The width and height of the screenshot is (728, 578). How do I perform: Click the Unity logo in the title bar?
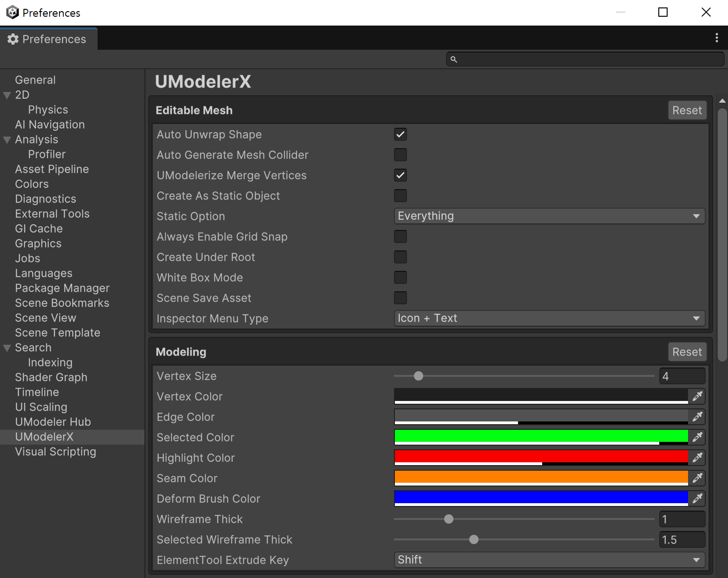point(12,13)
